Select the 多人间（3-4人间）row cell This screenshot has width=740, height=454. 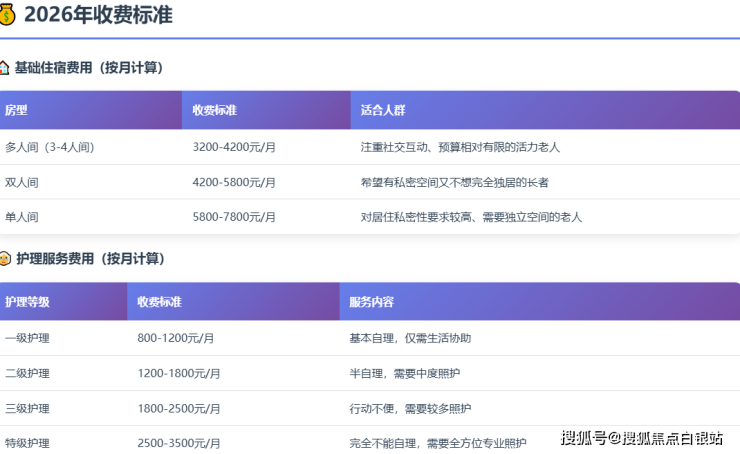50,147
